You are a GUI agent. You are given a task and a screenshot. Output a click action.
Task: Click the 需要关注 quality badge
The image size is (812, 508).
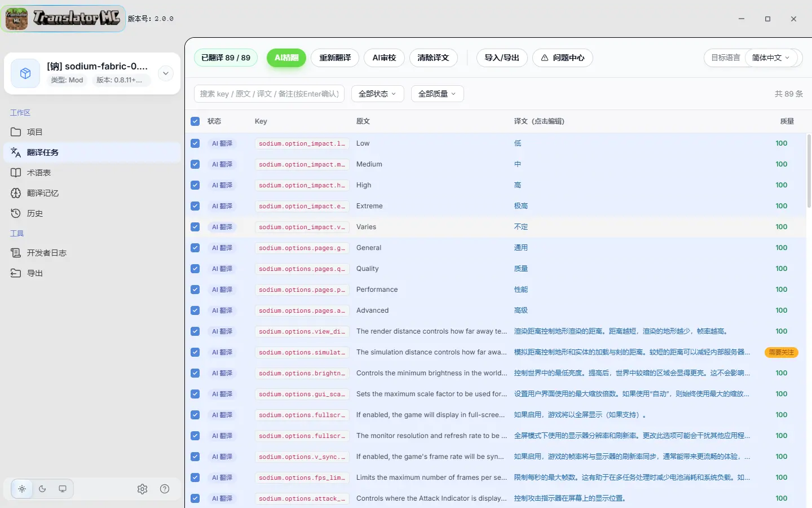tap(782, 352)
